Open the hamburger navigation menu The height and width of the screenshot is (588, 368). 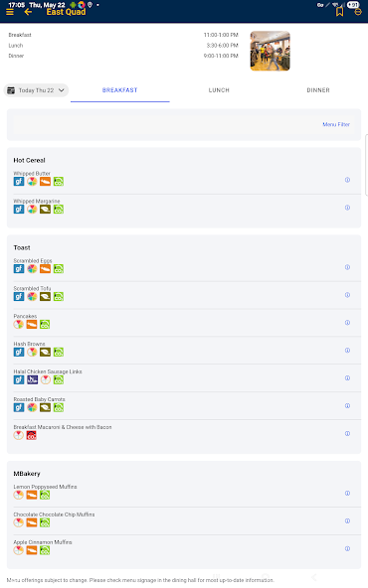click(x=10, y=12)
